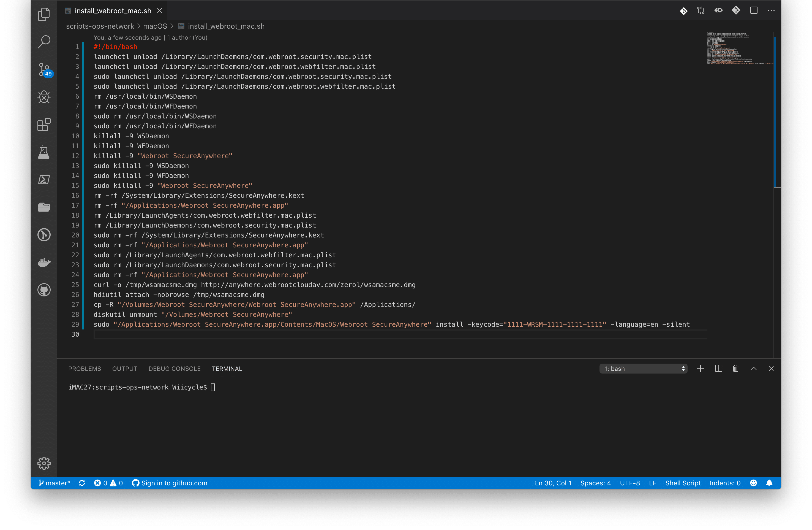Click the git compare changes icon

click(701, 10)
